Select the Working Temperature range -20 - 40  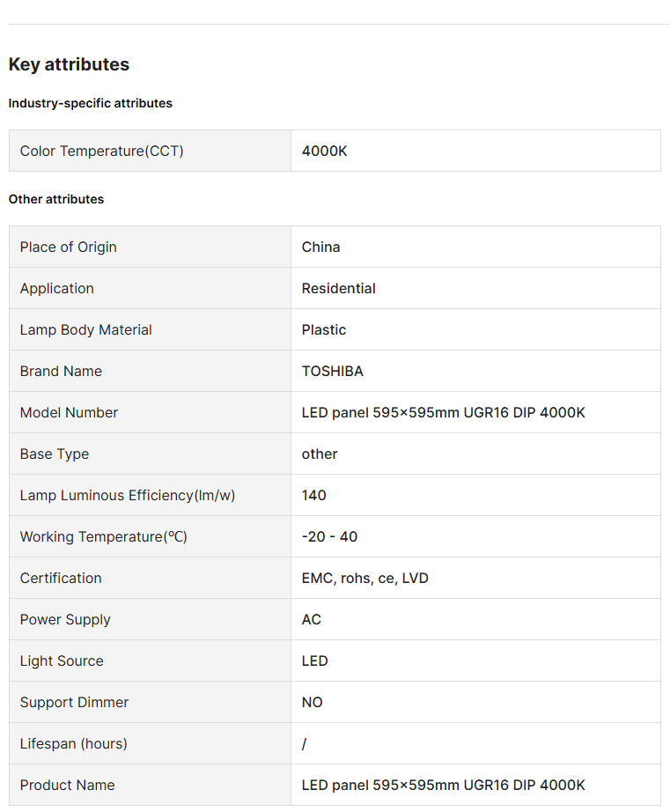[x=330, y=536]
